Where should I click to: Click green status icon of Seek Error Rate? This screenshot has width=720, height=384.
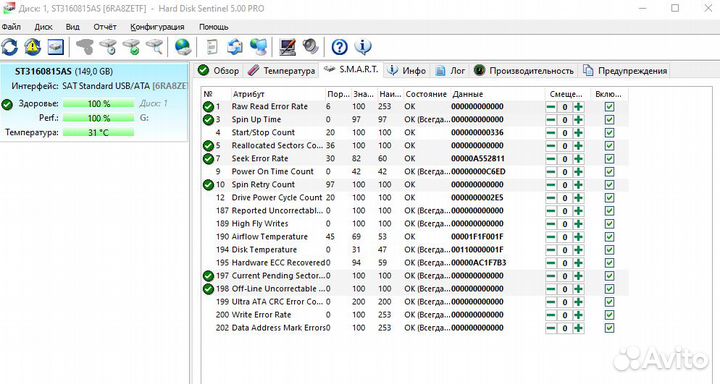click(x=208, y=158)
